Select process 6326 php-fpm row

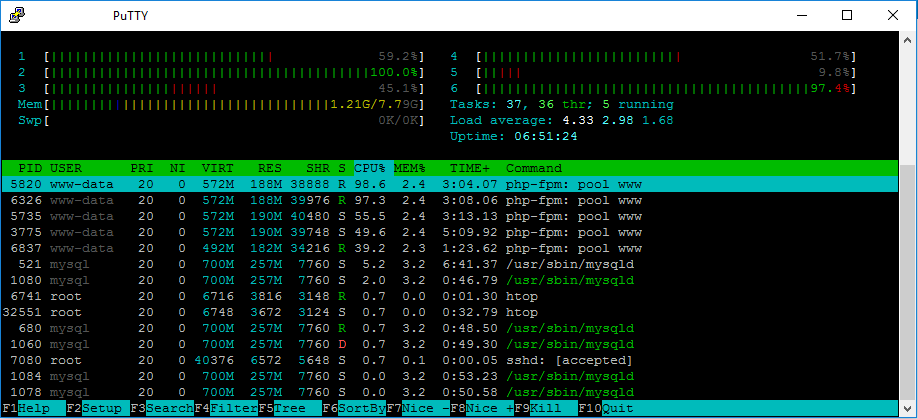pos(450,201)
